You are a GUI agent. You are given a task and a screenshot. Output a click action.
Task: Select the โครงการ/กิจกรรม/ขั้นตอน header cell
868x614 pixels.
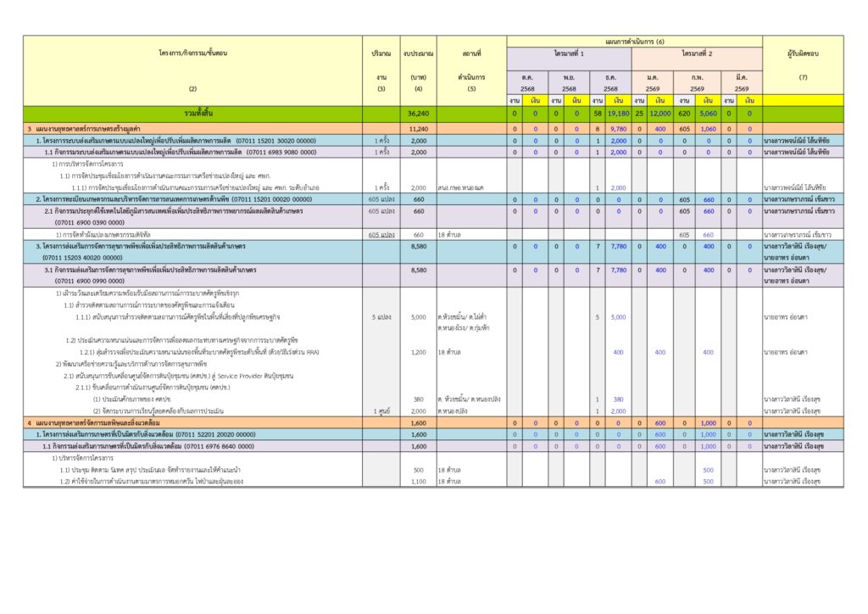click(x=192, y=53)
